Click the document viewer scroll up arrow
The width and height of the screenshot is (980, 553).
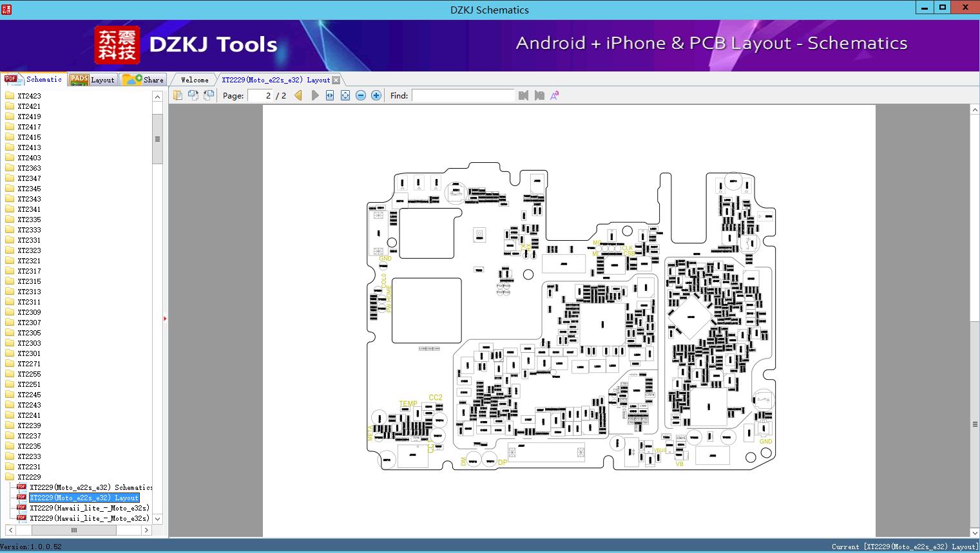point(975,110)
